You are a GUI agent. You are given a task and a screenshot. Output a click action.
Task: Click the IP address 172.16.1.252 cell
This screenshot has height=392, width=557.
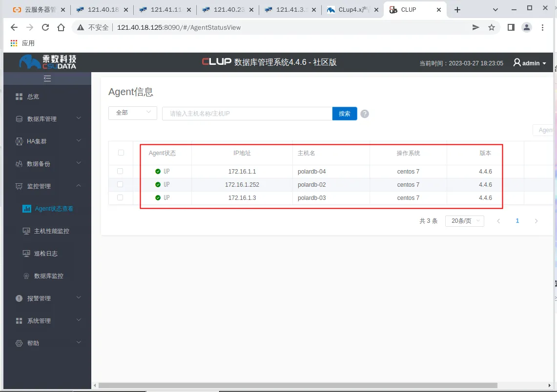[242, 184]
